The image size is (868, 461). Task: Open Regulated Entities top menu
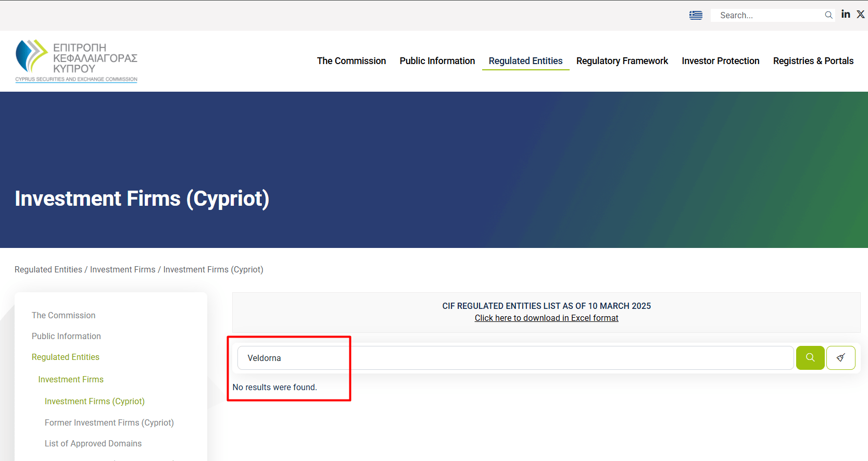pyautogui.click(x=525, y=61)
